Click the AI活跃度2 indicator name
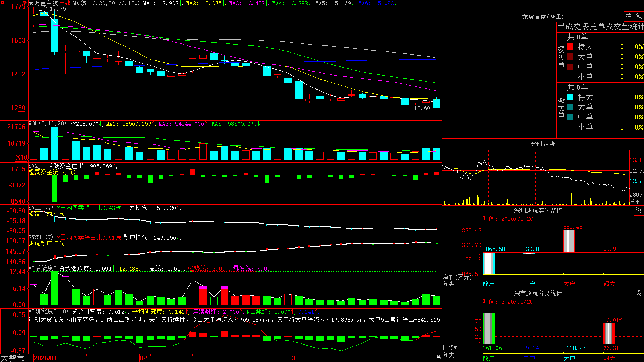 coord(43,268)
